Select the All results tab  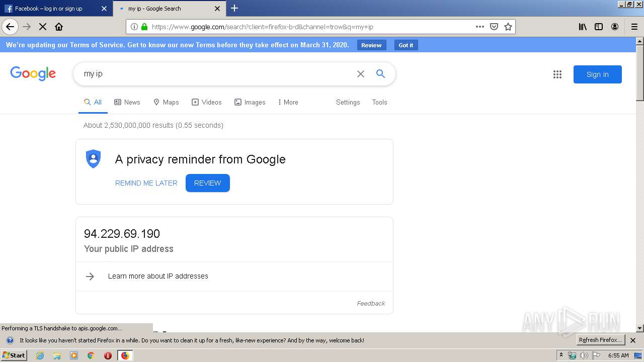(93, 102)
